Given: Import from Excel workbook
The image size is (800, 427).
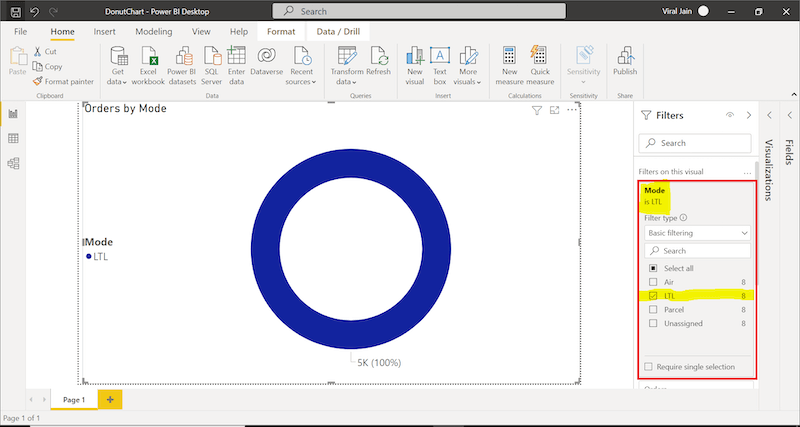Looking at the screenshot, I should pos(148,65).
